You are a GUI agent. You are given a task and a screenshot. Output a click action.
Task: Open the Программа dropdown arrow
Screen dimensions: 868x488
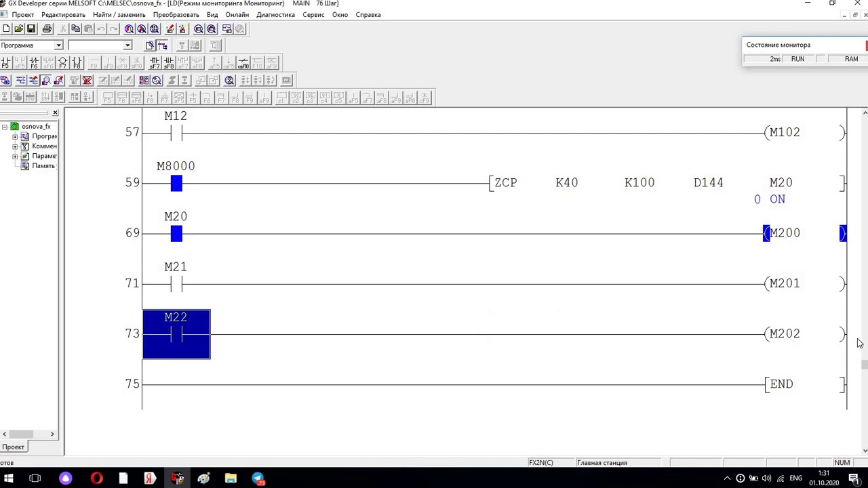(x=58, y=45)
